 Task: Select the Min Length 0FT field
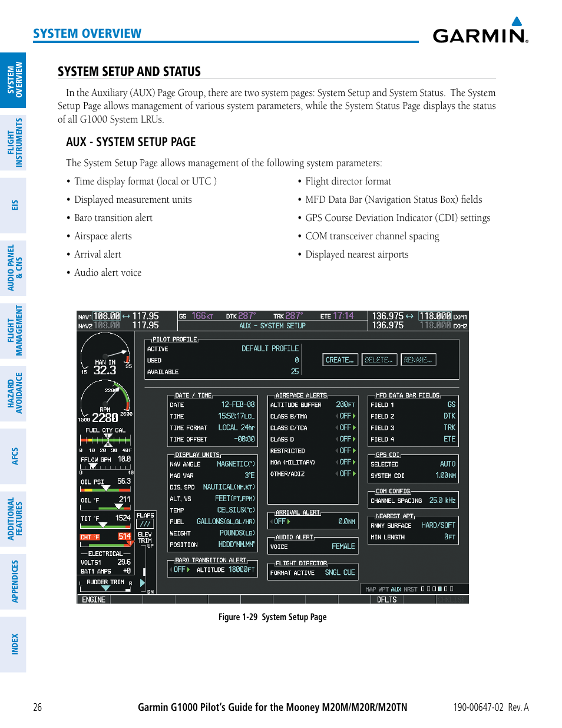point(450,537)
